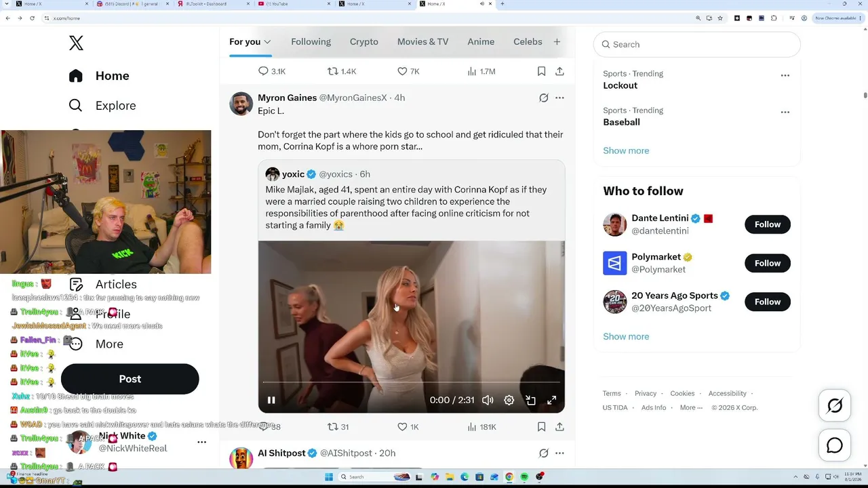The width and height of the screenshot is (868, 488).
Task: Open File Explorer from the taskbar
Action: 450,477
